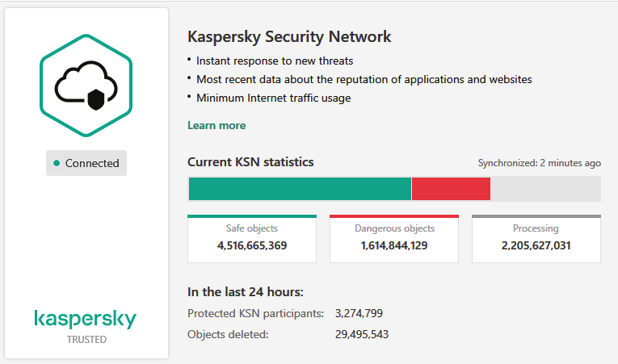Screen dimensions: 618x364
Task: Open the Learn more link
Action: click(217, 125)
